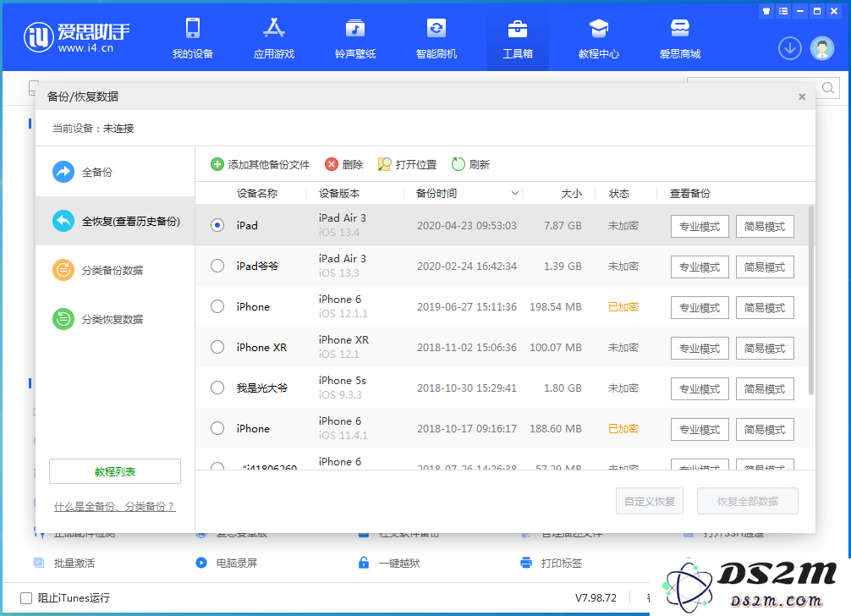This screenshot has height=616, width=851.
Task: Click the 已加密 status of 2019-06-27 backup
Action: pos(623,306)
